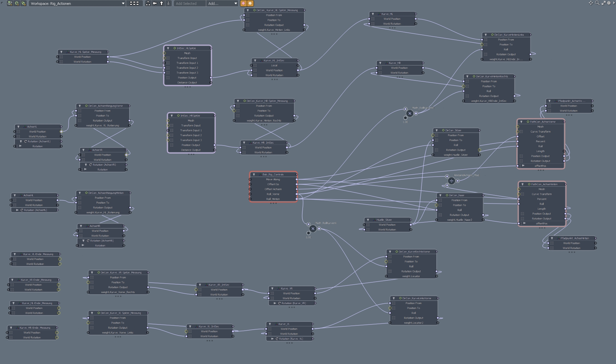The image size is (616, 364).
Task: Click the hierarchy tree toolbar icon
Action: tap(148, 3)
